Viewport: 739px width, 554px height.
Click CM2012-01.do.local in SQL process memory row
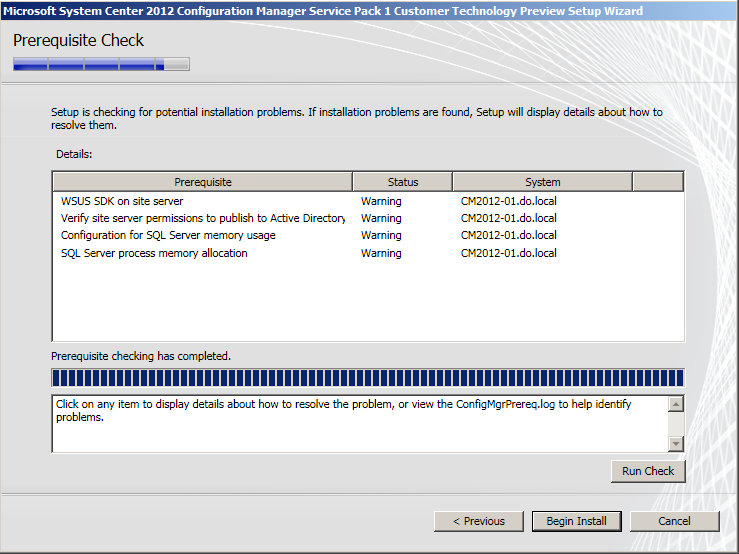pyautogui.click(x=509, y=253)
